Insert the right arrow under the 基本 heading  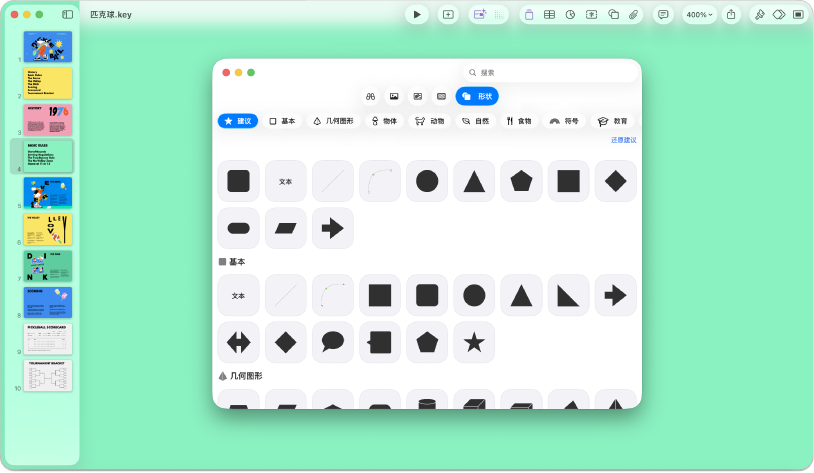[x=616, y=295]
